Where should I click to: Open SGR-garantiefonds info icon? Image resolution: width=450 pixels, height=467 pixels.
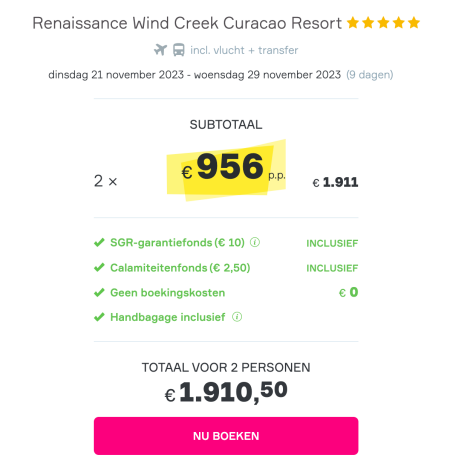[x=255, y=242]
